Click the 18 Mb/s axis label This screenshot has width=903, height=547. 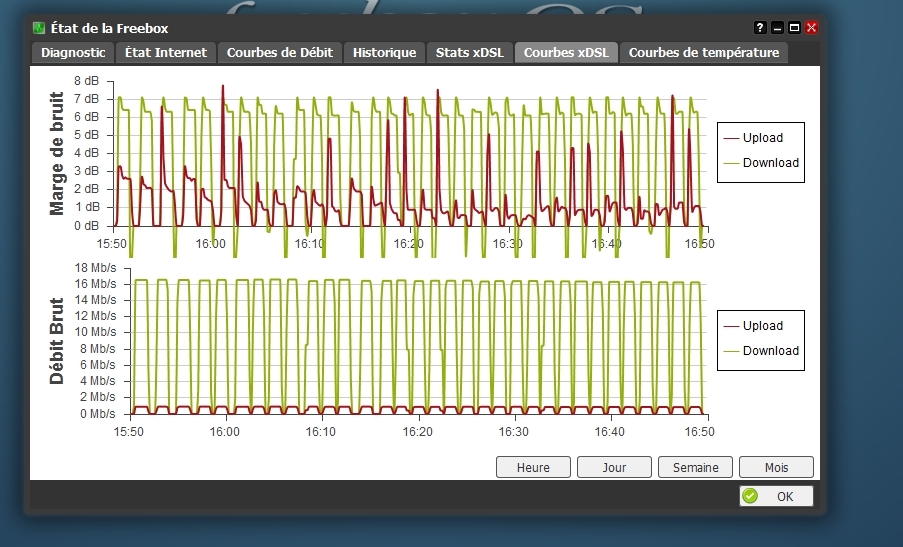pyautogui.click(x=95, y=268)
